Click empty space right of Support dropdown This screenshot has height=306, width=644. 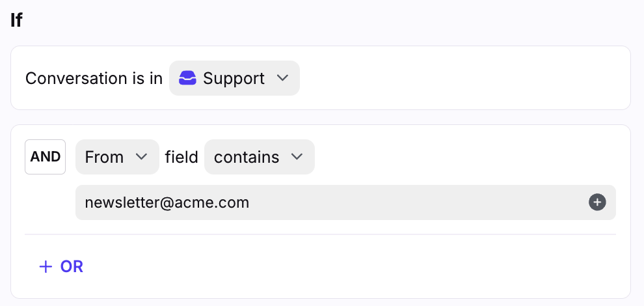pos(455,79)
